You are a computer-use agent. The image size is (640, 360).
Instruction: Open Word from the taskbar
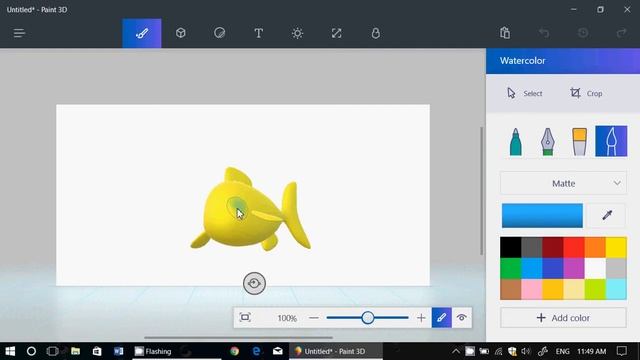click(118, 351)
